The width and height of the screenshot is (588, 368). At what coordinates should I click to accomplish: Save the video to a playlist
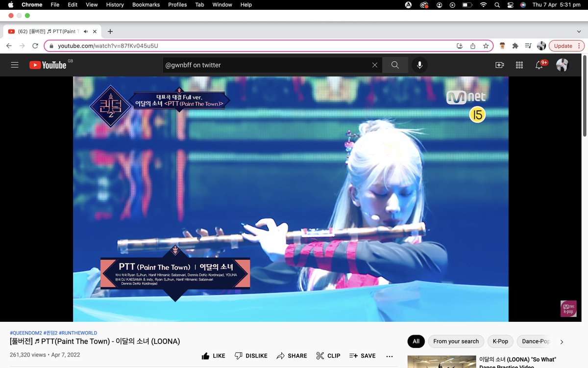[363, 356]
